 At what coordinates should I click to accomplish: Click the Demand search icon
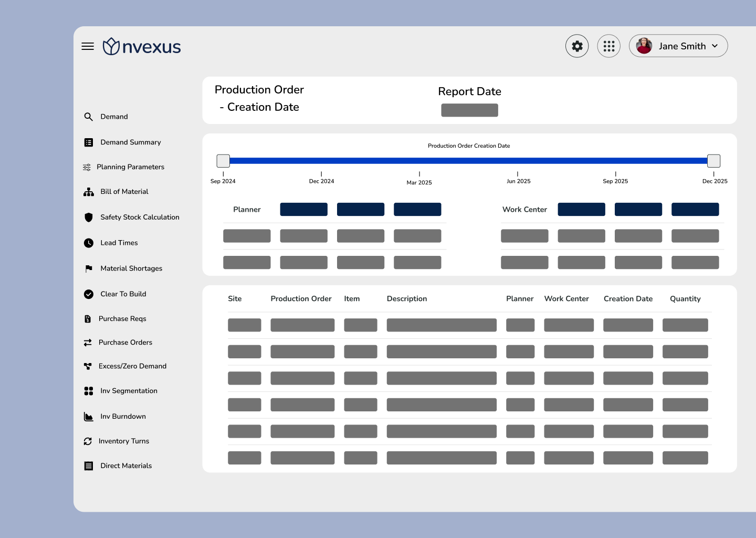(89, 117)
